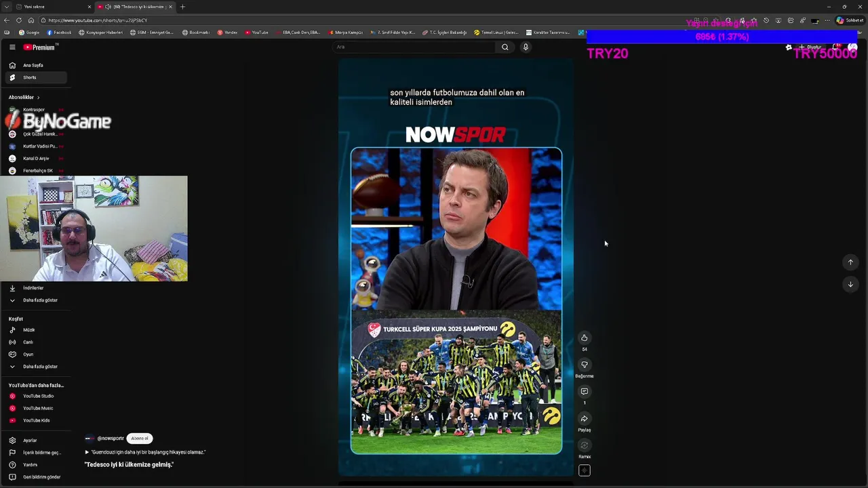Mute the tab via its speaker icon
868x488 pixels.
(x=108, y=7)
